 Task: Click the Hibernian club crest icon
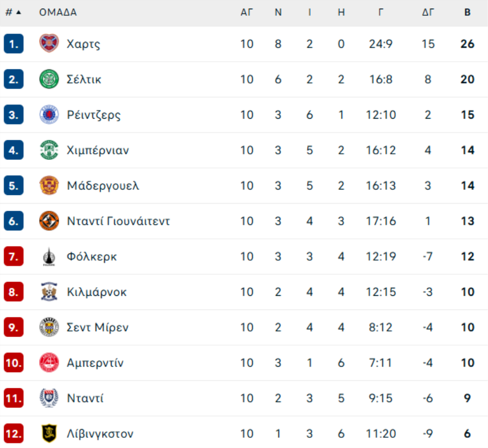(x=49, y=150)
